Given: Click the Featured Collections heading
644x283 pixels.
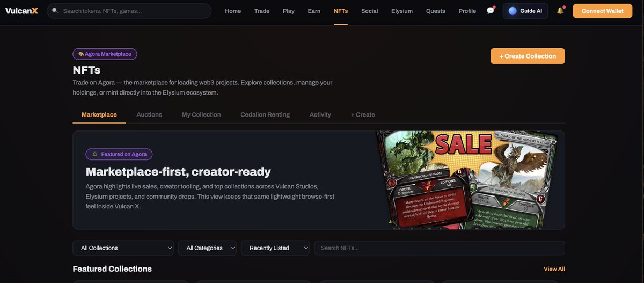Looking at the screenshot, I should pos(112,269).
